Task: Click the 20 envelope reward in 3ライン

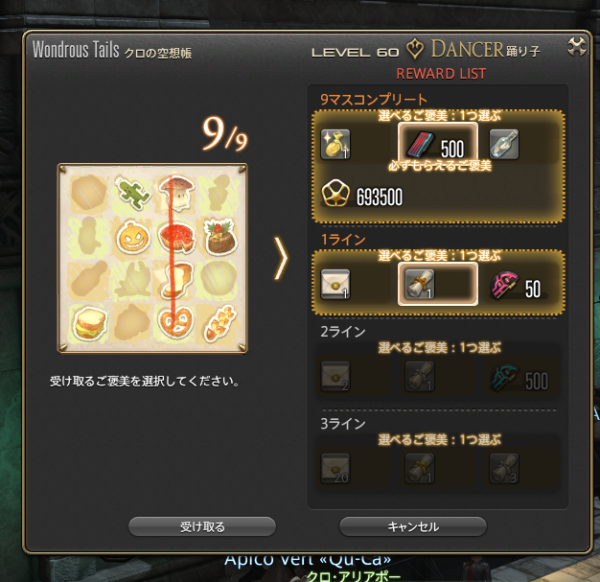Action: coord(335,468)
